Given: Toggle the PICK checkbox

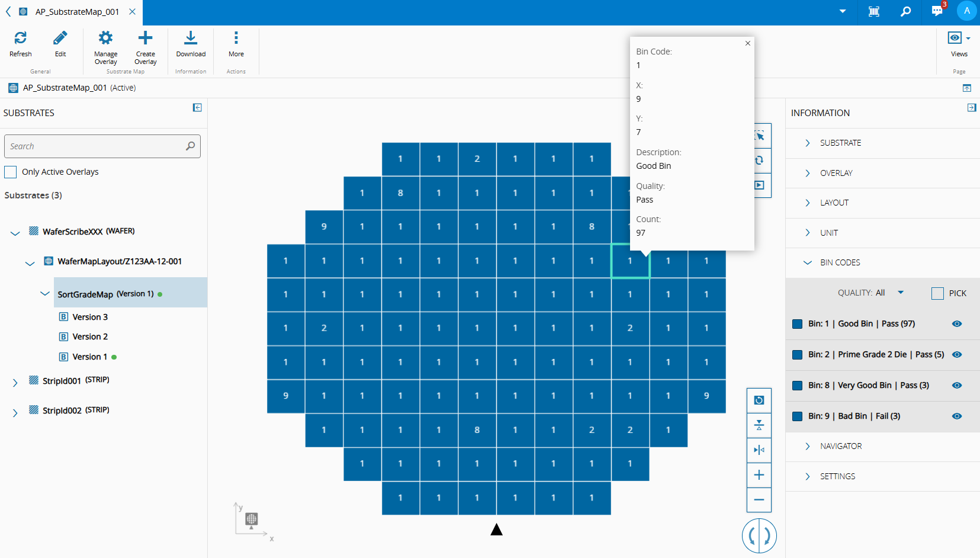Looking at the screenshot, I should [937, 293].
